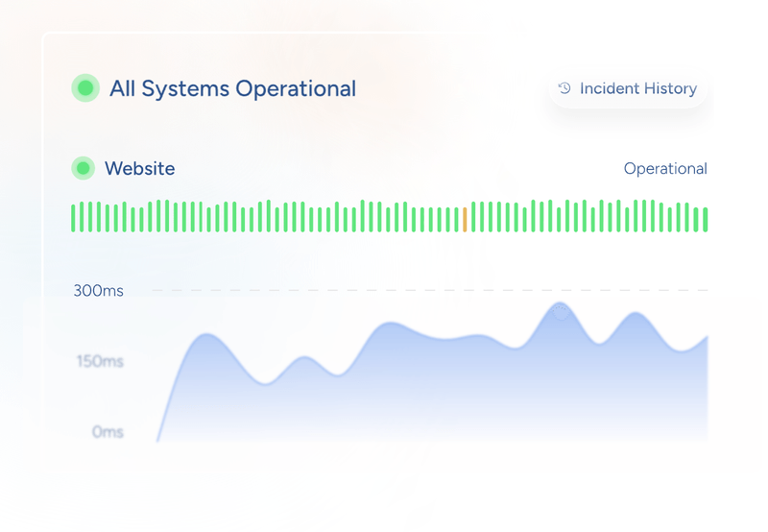Viewport: 768px width, 532px height.
Task: Click the dashed 300ms threshold line
Action: [432, 290]
